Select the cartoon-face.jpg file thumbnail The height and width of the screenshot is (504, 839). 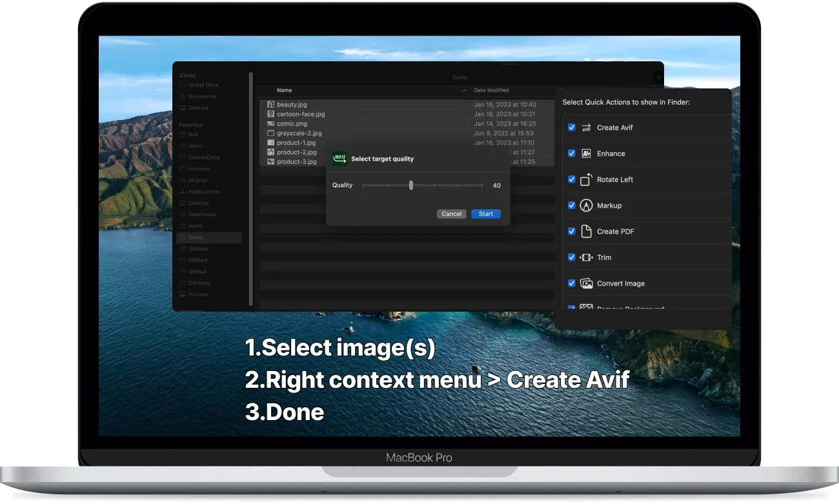272,114
